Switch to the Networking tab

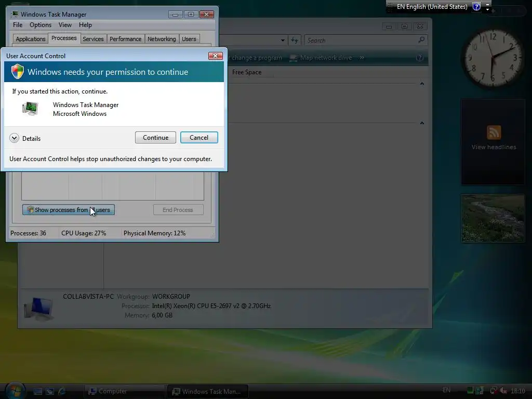coord(162,39)
